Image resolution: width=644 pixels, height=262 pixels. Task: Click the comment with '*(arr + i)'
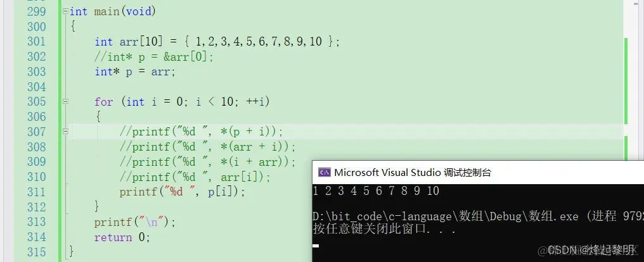coord(208,146)
